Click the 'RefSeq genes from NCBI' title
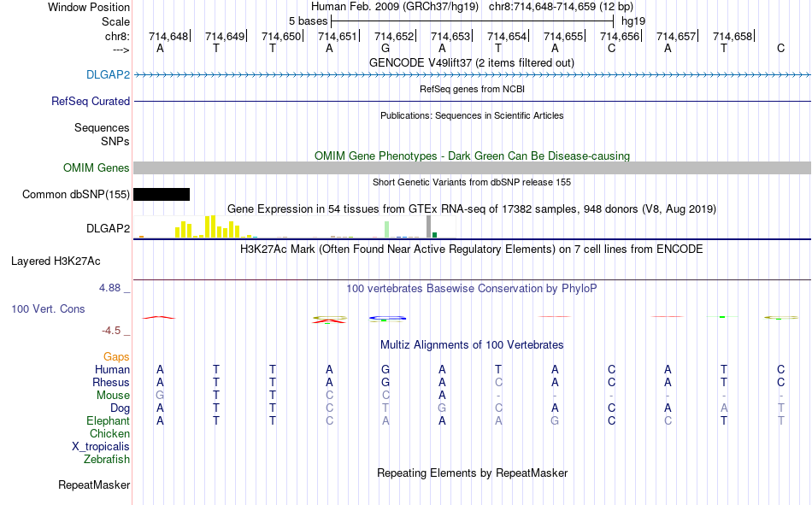 [472, 89]
